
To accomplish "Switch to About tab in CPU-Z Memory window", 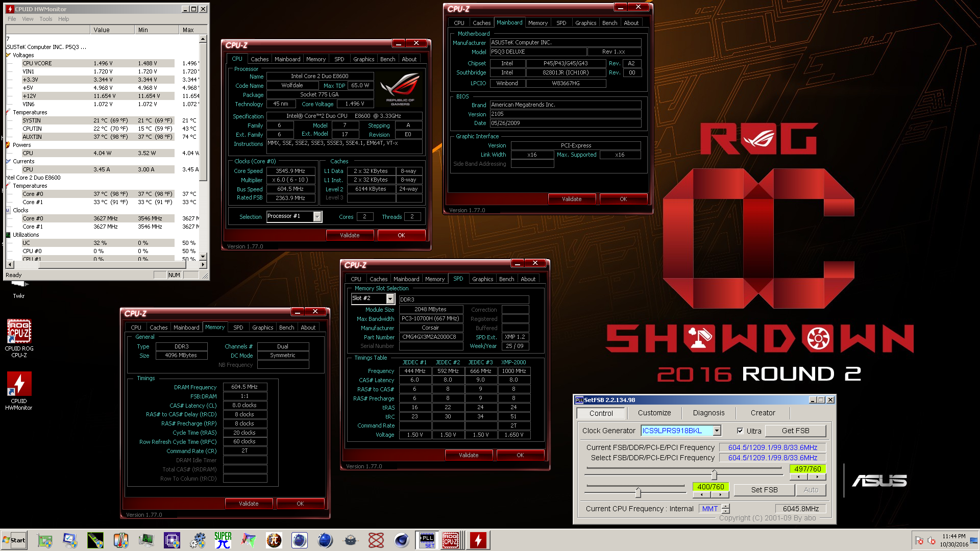I will point(308,328).
